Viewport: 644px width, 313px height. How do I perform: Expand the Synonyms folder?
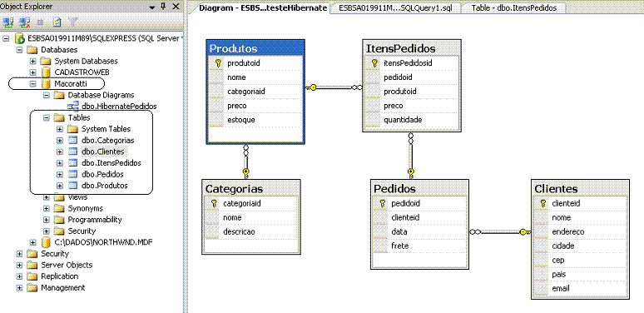(47, 208)
